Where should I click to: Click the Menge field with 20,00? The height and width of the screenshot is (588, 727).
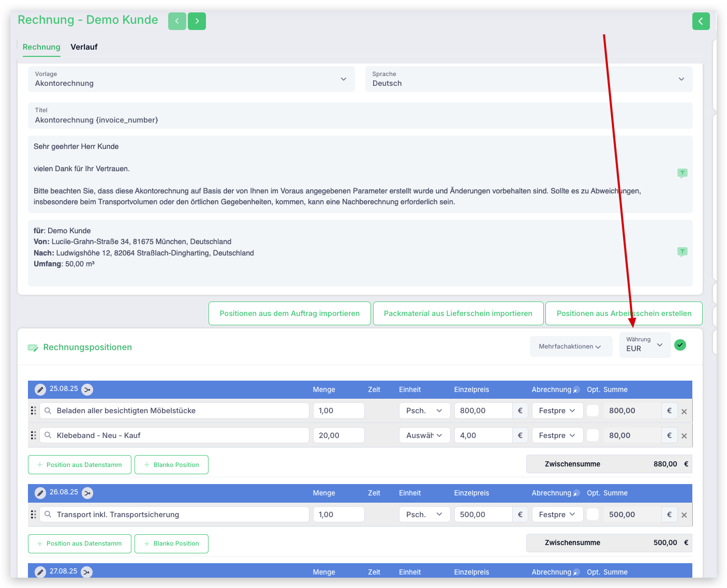pyautogui.click(x=339, y=435)
